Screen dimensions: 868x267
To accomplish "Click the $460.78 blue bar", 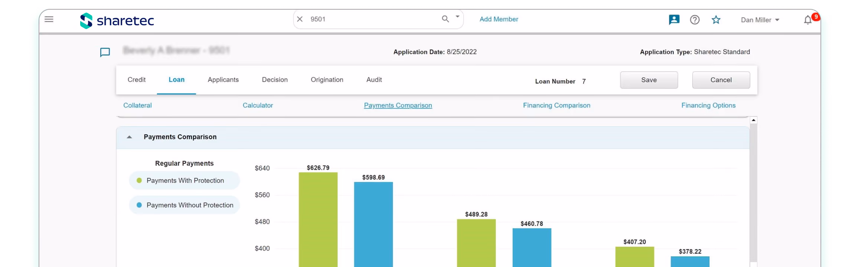I will click(532, 247).
